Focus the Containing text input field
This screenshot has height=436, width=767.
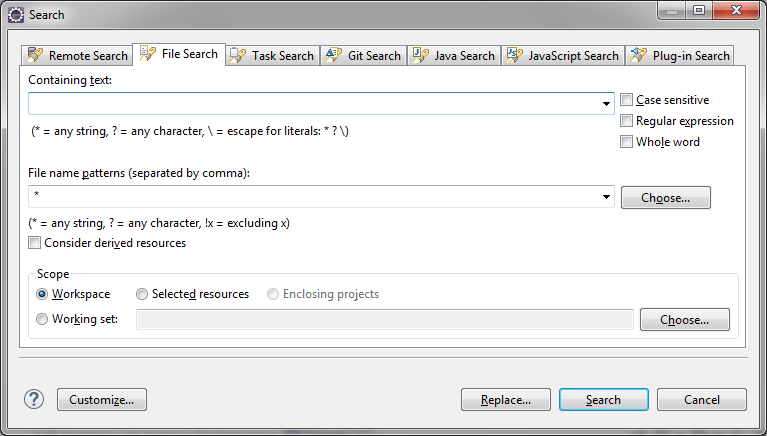(x=314, y=104)
